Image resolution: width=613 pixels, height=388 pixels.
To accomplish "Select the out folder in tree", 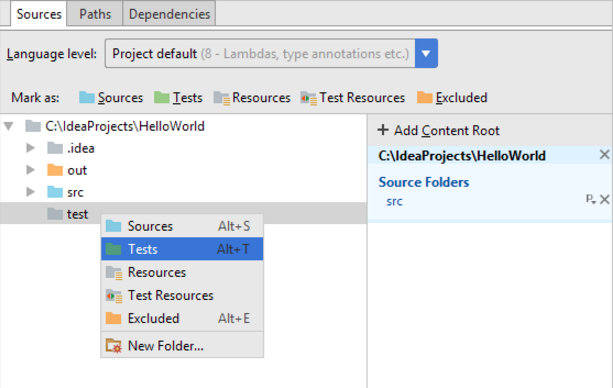I will [67, 170].
